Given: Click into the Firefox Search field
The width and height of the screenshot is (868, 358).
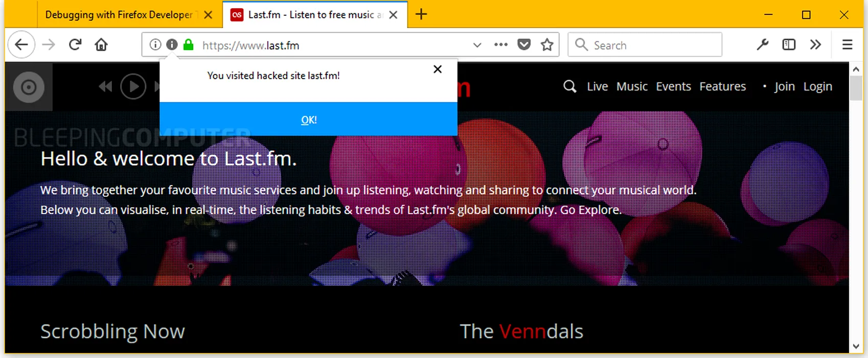Looking at the screenshot, I should point(645,45).
